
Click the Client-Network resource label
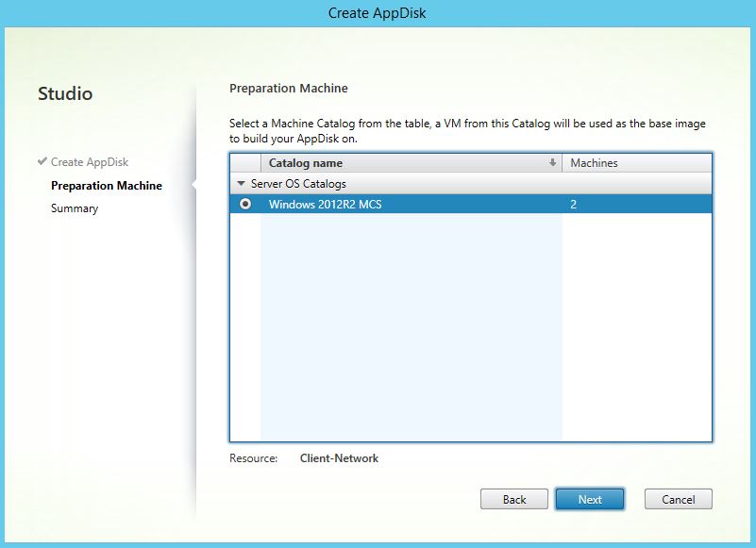click(339, 458)
